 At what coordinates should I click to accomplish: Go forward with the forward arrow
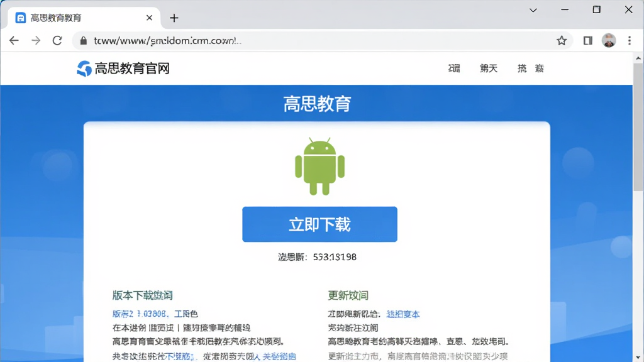pos(36,40)
